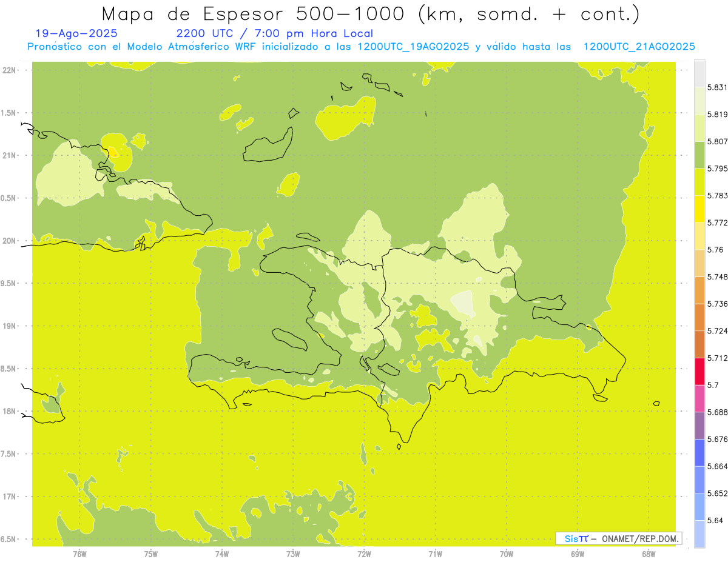Click the tan legend swatch between 5.748 and 5.76
The width and height of the screenshot is (728, 562).
[x=699, y=263]
